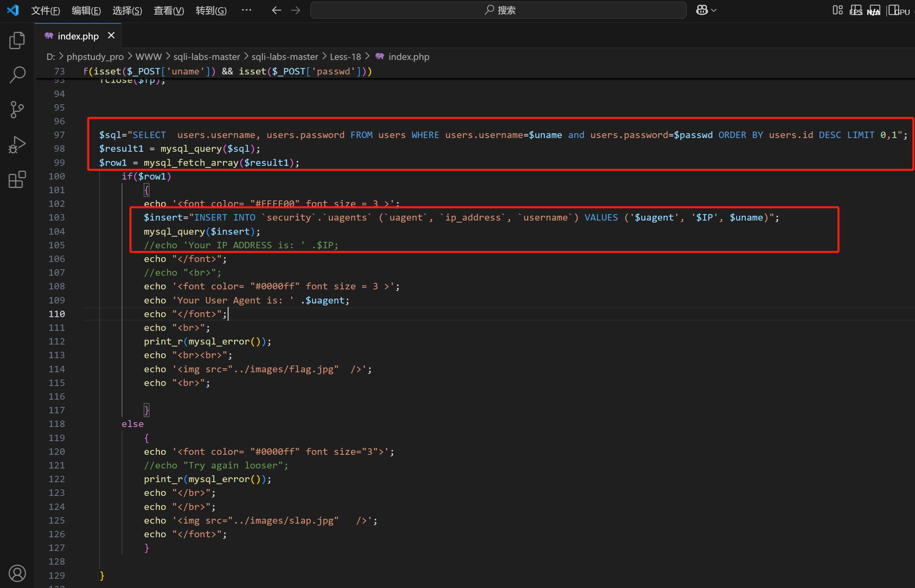Toggle the primary sidebar visibility

(856, 10)
